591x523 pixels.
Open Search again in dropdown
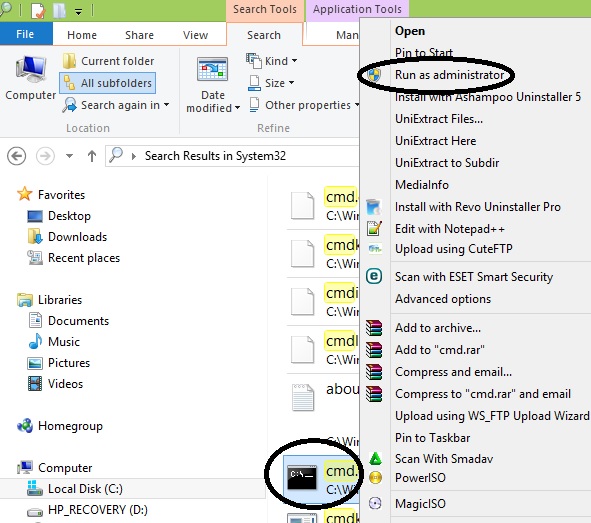click(116, 105)
